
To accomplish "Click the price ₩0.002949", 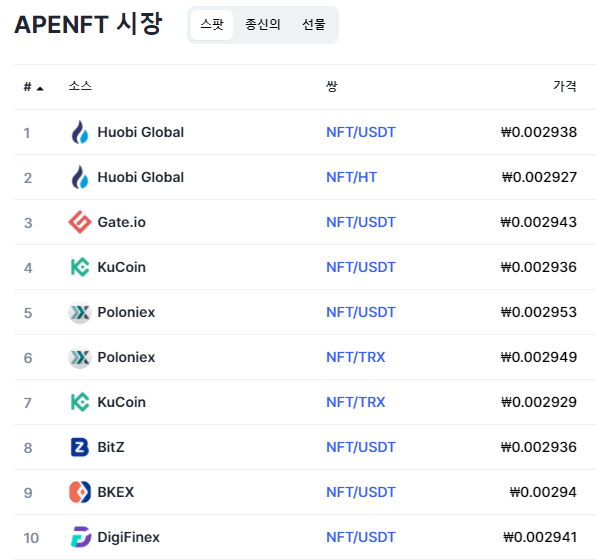I will coord(539,357).
